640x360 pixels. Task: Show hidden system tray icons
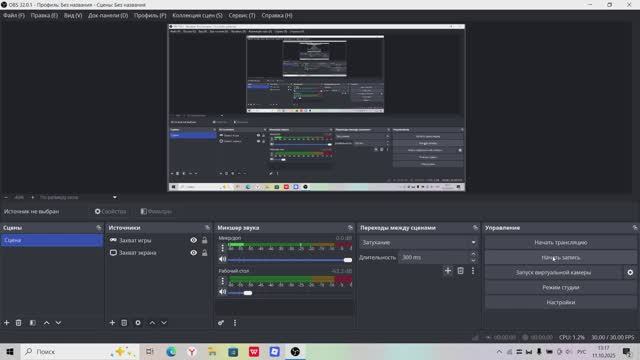pos(499,351)
